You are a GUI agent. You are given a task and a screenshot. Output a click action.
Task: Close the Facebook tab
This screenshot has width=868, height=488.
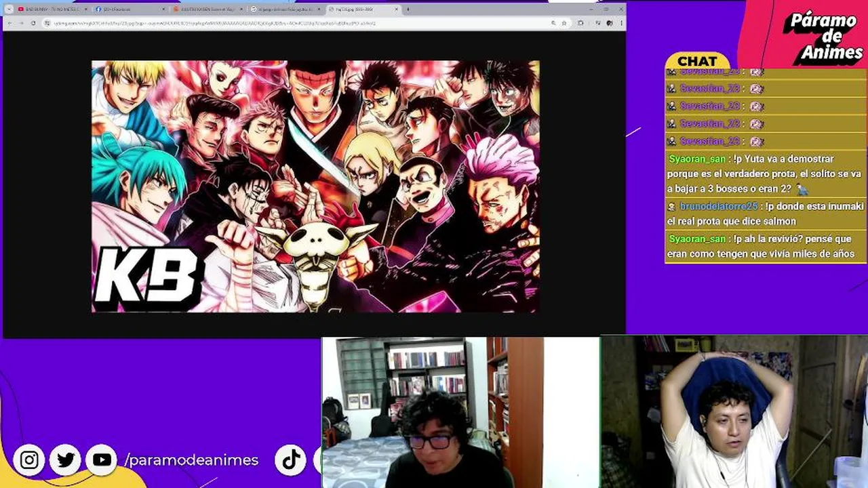[x=163, y=9]
